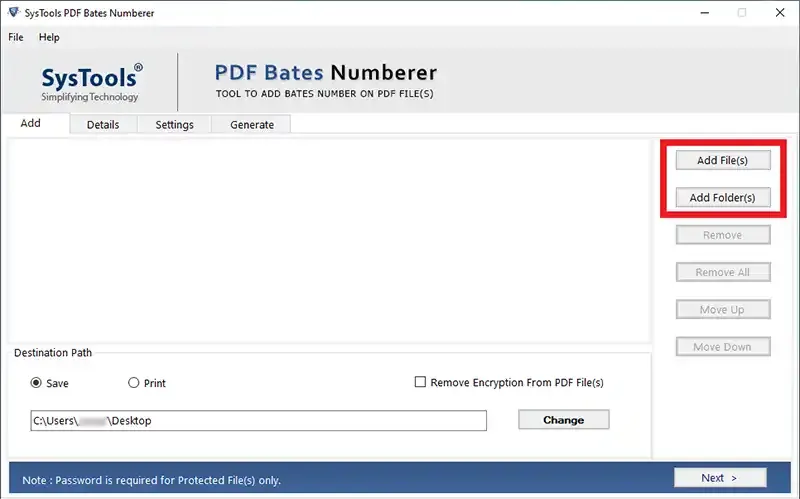Click the Move Down button

pyautogui.click(x=723, y=347)
